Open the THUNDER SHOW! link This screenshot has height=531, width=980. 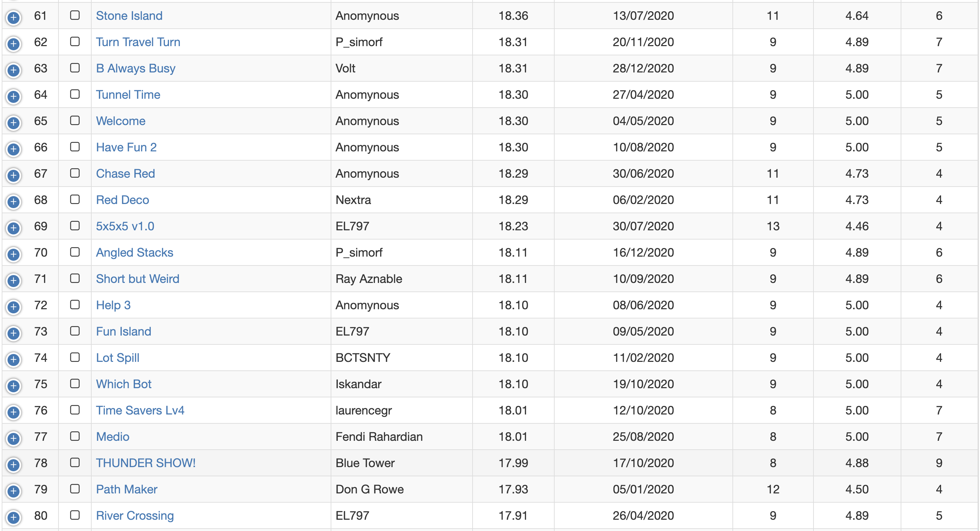tap(146, 463)
